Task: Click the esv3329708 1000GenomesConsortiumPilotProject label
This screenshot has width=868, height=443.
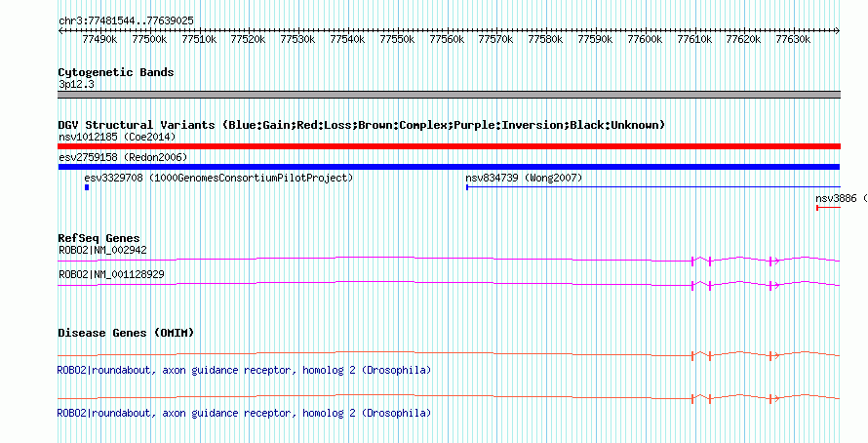Action: (x=218, y=179)
